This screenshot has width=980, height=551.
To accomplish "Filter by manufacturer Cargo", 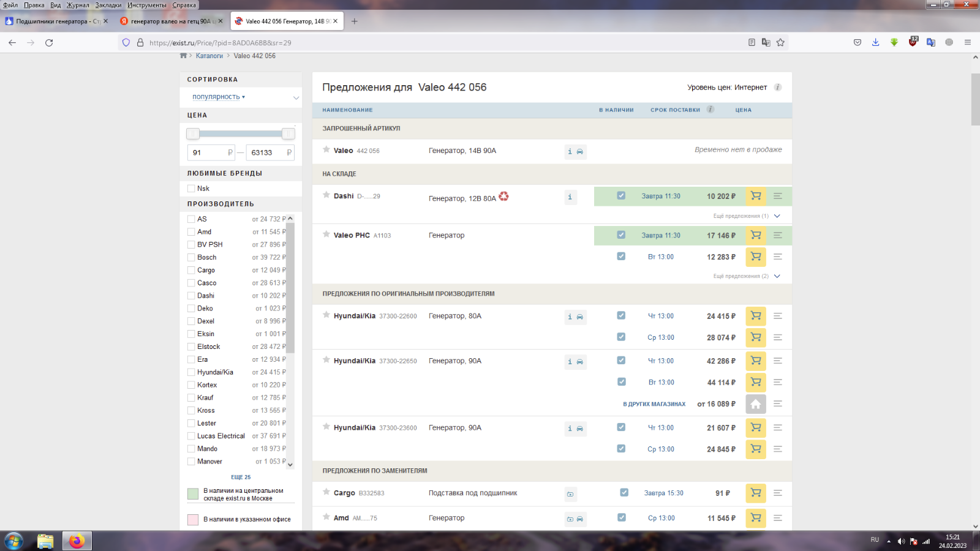I will 191,271.
